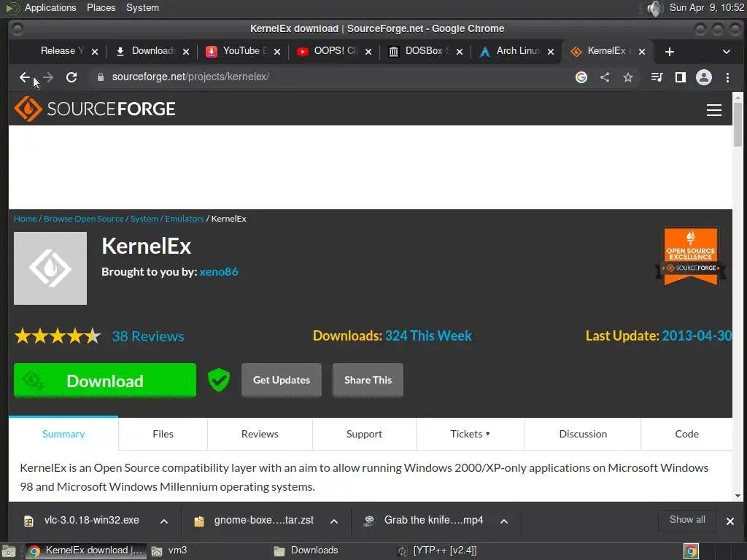Click the Home breadcrumb link
Viewport: 747px width, 560px height.
point(26,219)
